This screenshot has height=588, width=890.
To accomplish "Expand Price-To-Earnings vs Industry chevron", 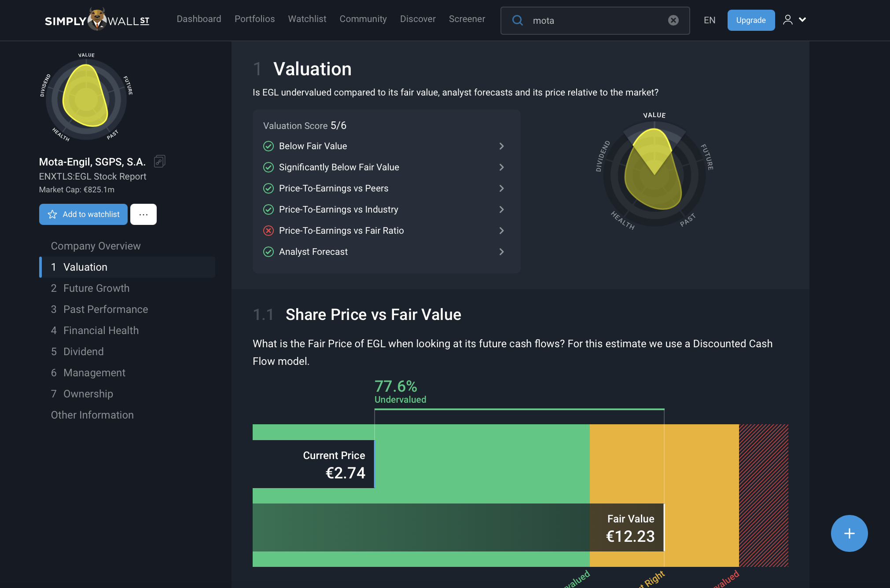I will click(x=501, y=209).
